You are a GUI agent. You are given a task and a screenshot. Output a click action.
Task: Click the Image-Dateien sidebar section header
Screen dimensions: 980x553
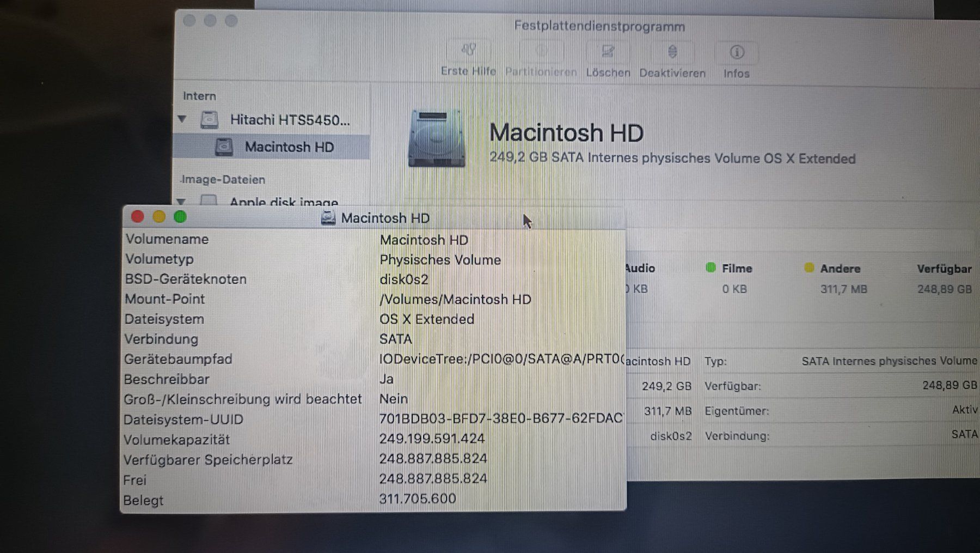223,179
